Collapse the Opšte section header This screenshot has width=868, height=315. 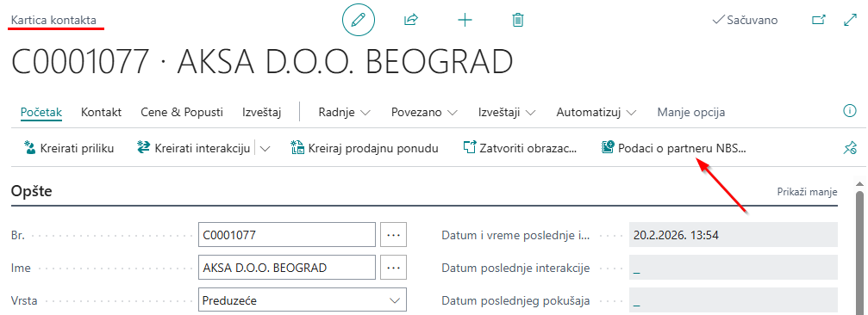pos(32,192)
